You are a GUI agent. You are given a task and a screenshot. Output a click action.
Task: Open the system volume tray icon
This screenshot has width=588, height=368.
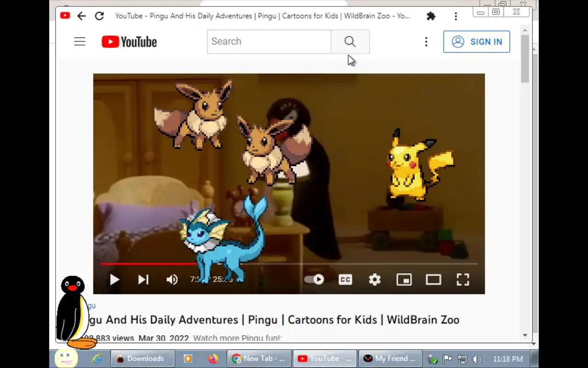pos(477,359)
